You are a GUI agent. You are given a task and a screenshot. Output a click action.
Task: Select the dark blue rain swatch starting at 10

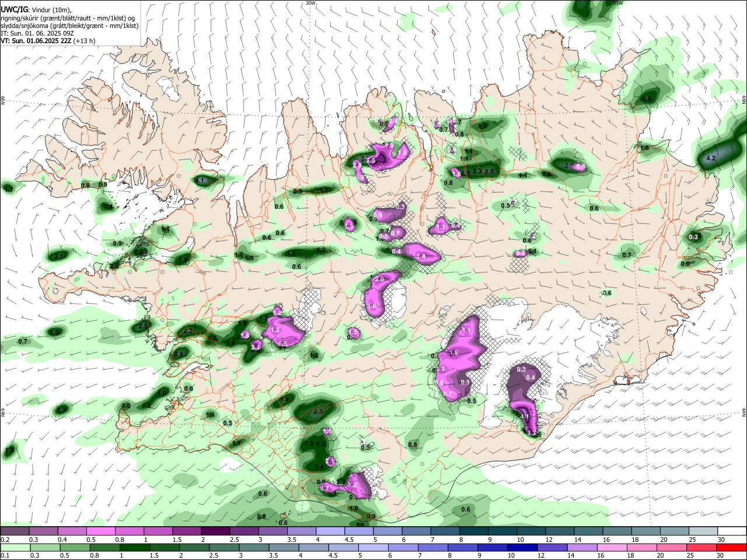523,548
